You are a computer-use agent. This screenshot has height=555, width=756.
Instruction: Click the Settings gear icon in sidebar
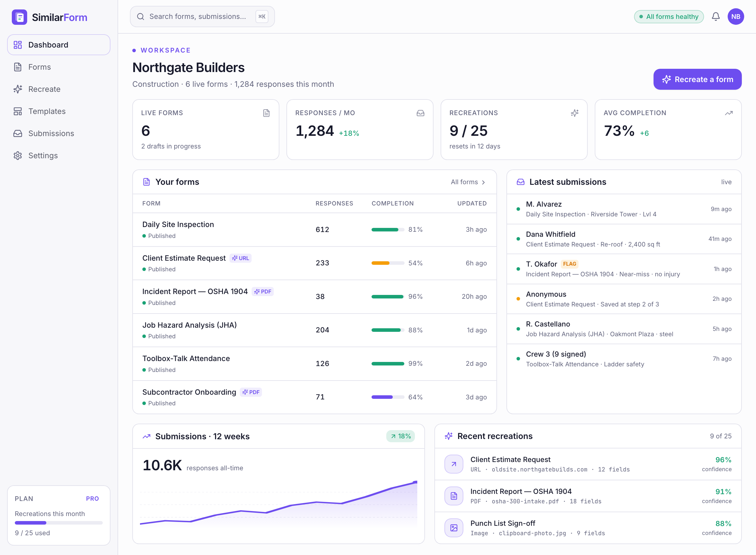click(x=18, y=156)
